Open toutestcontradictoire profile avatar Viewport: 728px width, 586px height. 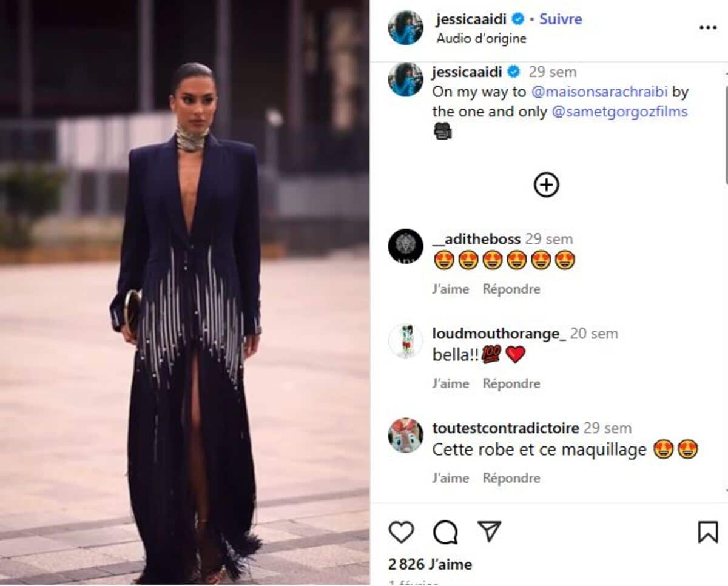coord(406,435)
